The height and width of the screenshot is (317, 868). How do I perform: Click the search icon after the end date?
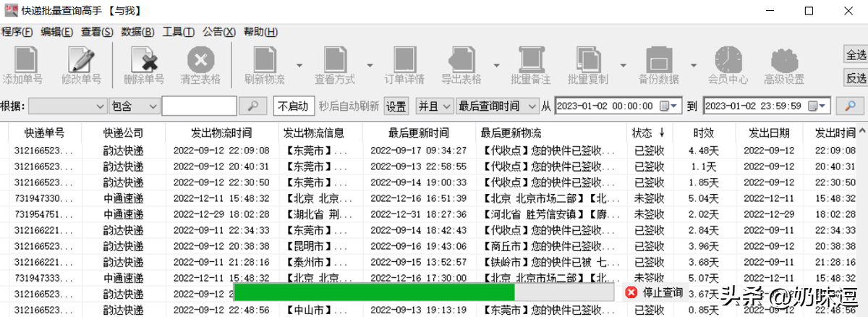(851, 106)
